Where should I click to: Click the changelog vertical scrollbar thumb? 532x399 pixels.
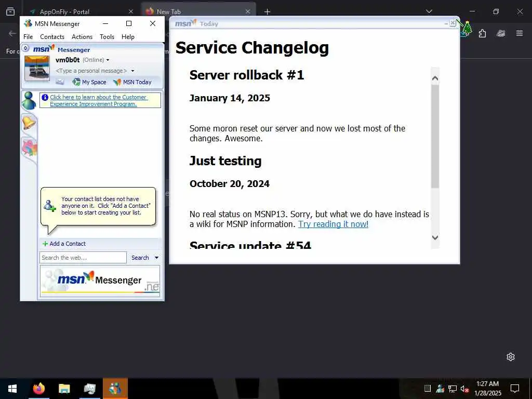(x=435, y=137)
